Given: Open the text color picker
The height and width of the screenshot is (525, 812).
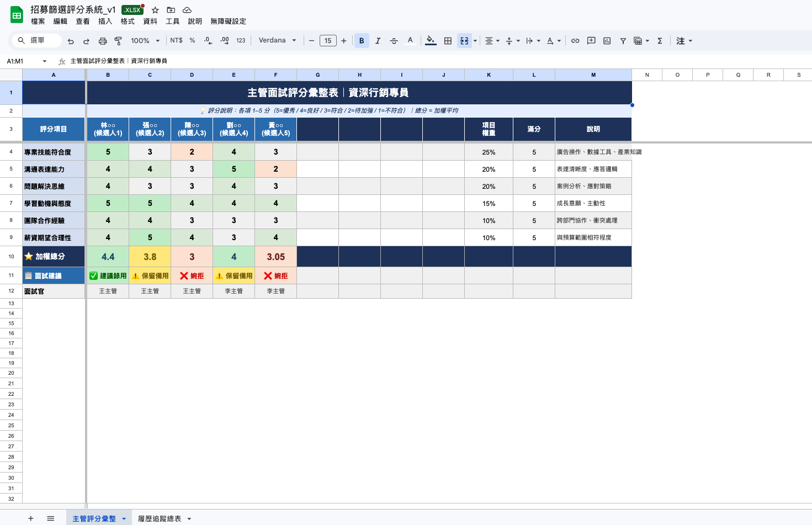Looking at the screenshot, I should (x=410, y=41).
